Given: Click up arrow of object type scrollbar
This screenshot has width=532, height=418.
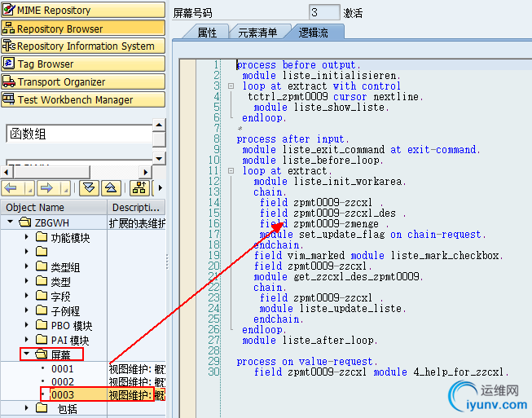Looking at the screenshot, I should click(159, 125).
